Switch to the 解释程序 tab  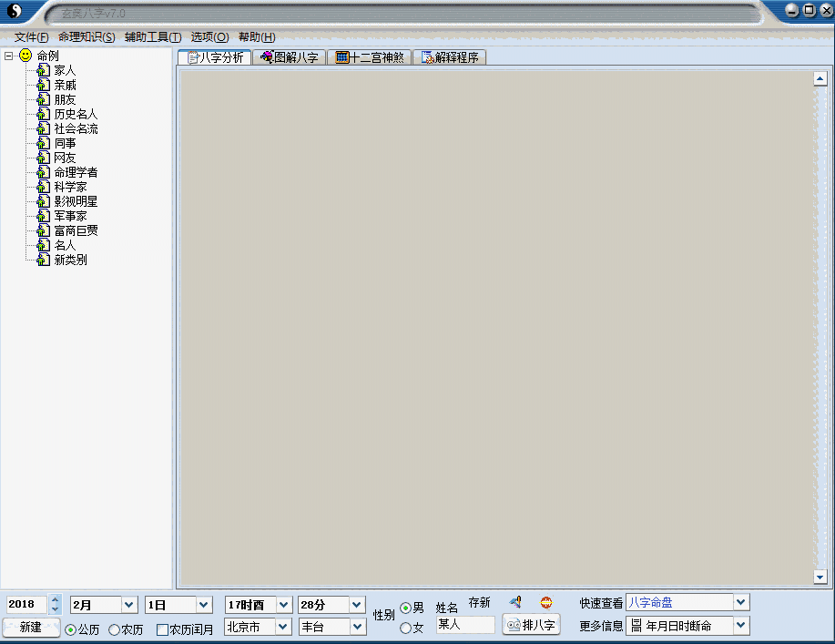point(450,57)
